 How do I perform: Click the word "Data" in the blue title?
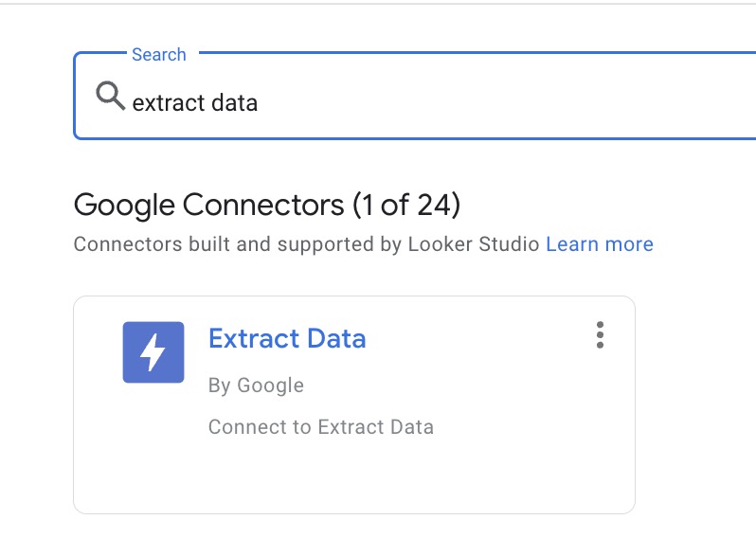[x=336, y=338]
